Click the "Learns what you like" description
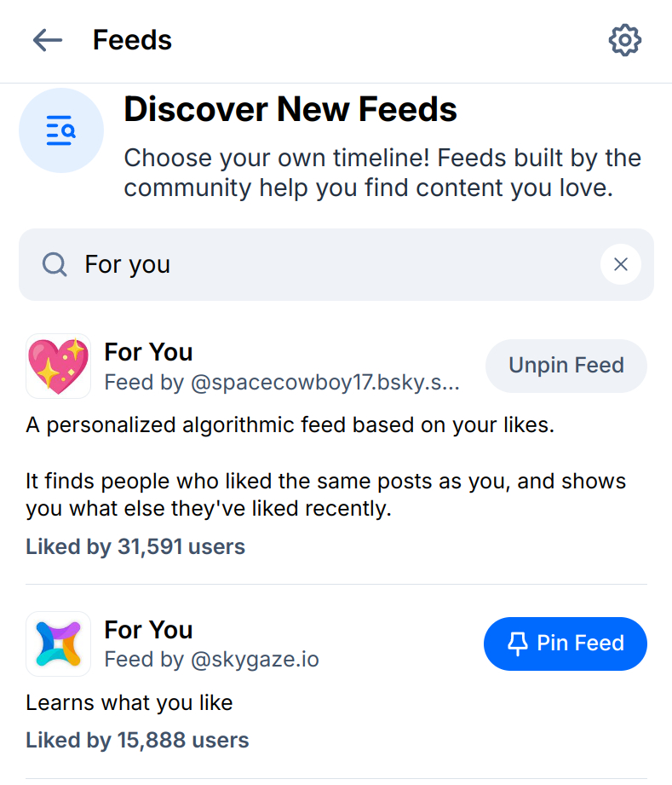The width and height of the screenshot is (672, 785). (129, 703)
